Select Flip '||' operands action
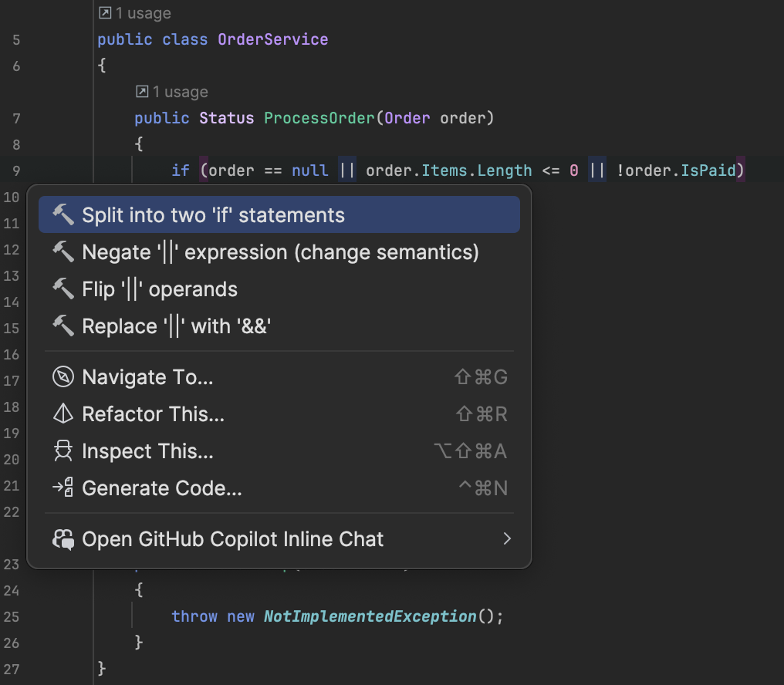 click(160, 289)
